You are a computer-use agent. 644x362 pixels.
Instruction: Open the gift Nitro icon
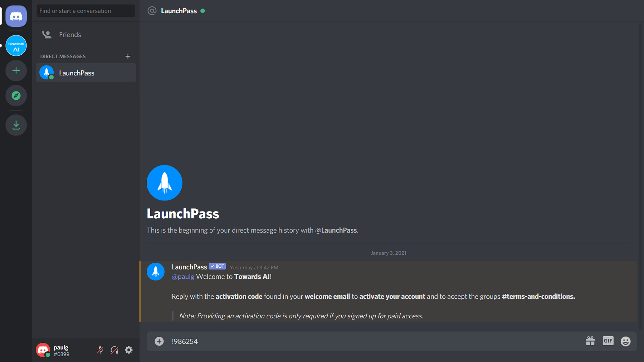pos(590,341)
